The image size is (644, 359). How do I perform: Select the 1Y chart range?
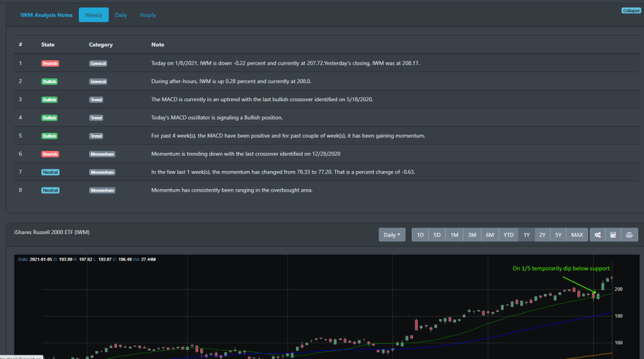coord(526,235)
